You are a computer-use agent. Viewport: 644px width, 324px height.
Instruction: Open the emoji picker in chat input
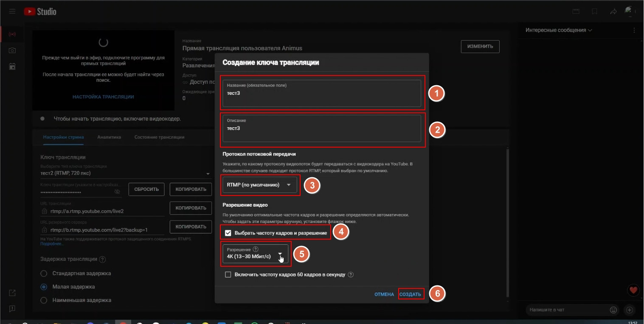(x=613, y=310)
